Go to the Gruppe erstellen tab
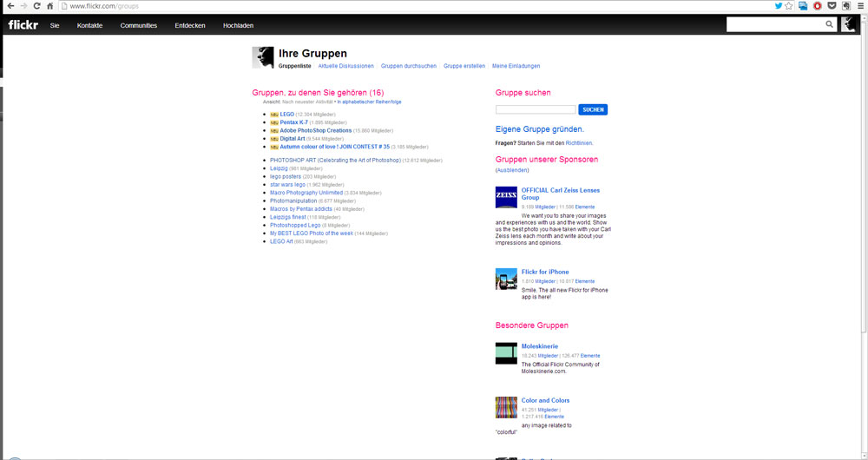 click(464, 66)
